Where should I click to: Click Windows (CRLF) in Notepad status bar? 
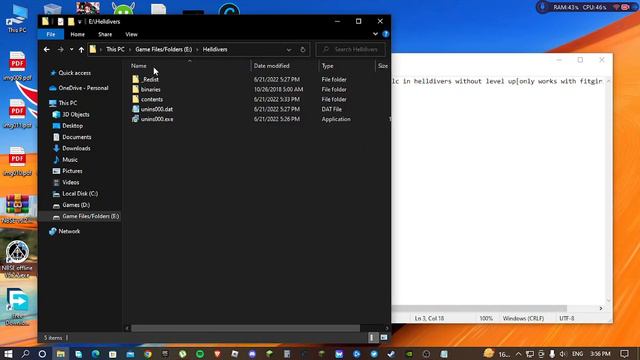click(x=523, y=318)
